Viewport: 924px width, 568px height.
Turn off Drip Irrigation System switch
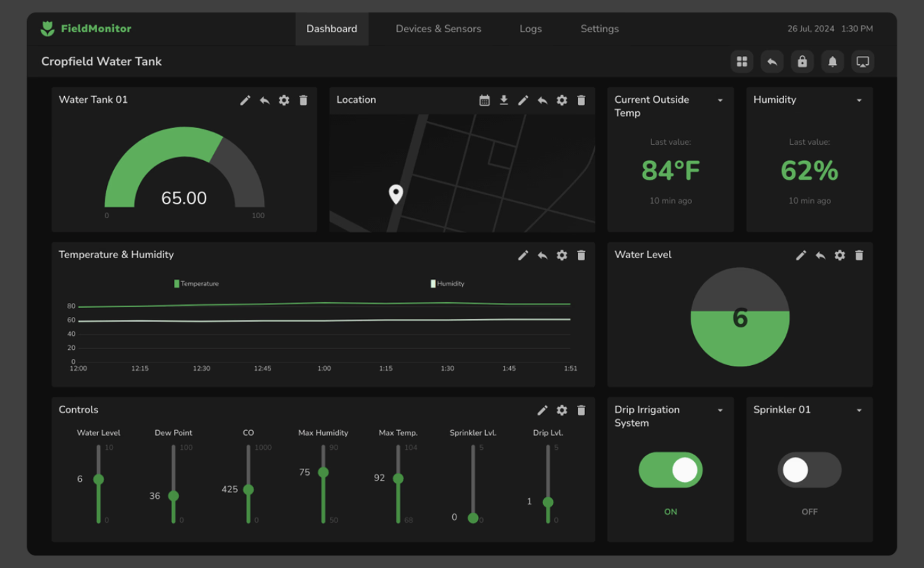click(x=670, y=470)
